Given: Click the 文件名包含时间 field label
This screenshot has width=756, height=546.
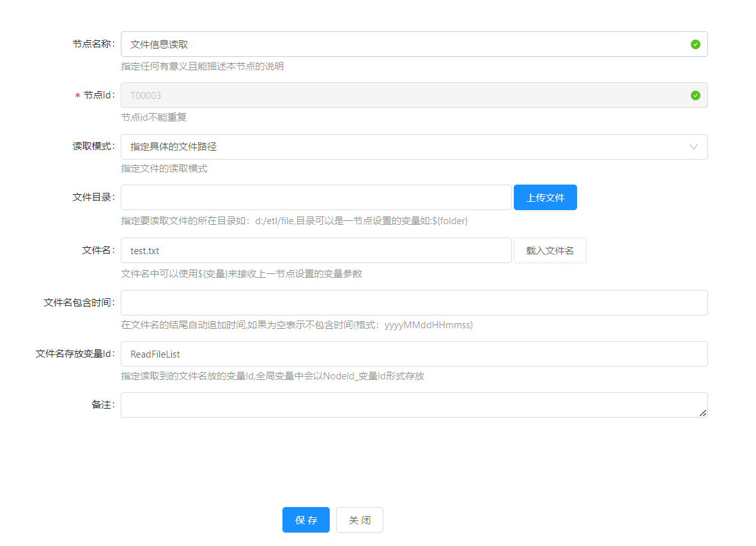Looking at the screenshot, I should [79, 302].
